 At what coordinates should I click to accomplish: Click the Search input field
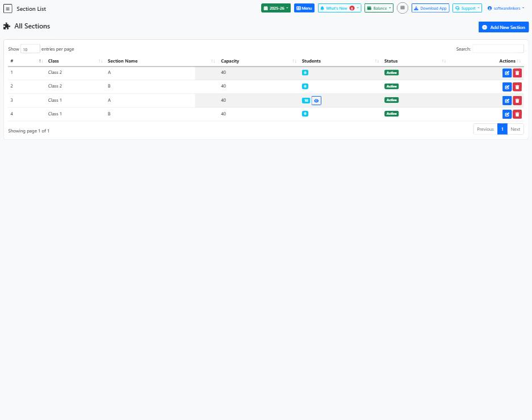click(497, 49)
